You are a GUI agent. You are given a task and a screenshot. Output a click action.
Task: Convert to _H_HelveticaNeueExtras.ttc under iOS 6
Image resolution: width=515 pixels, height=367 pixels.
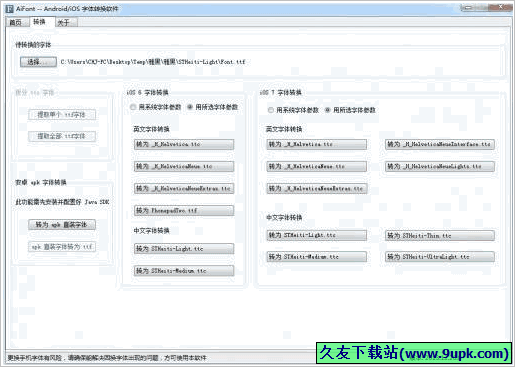pyautogui.click(x=184, y=188)
